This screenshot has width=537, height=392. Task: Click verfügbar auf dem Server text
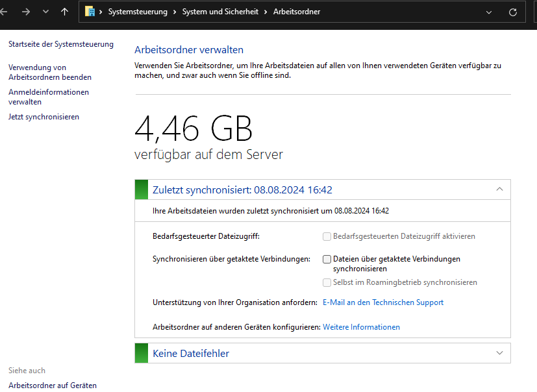[x=208, y=154]
